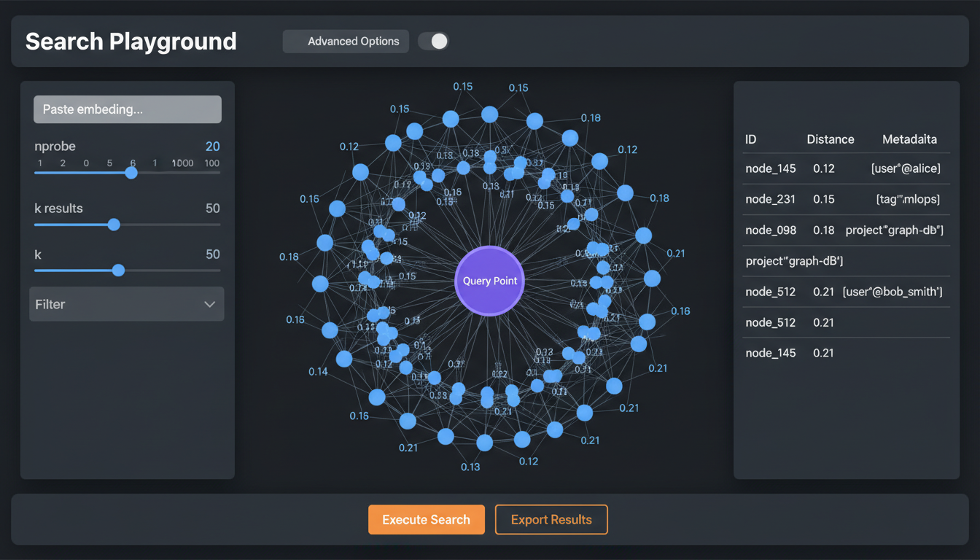Select the blue node near the 0.14 label
Viewport: 980px width, 560px height.
[343, 358]
